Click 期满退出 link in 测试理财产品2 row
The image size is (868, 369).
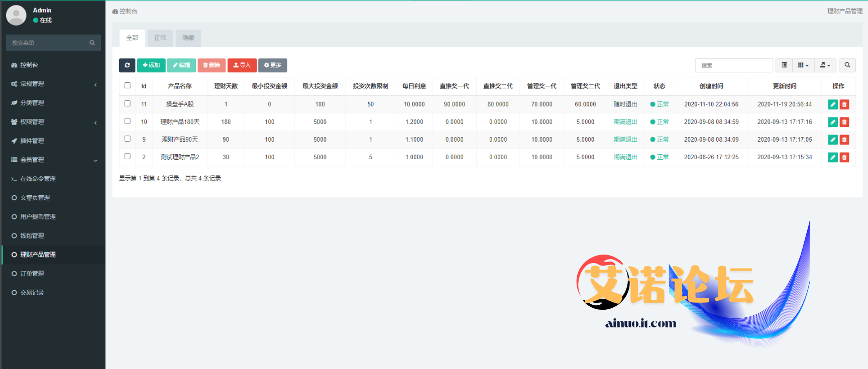point(625,157)
